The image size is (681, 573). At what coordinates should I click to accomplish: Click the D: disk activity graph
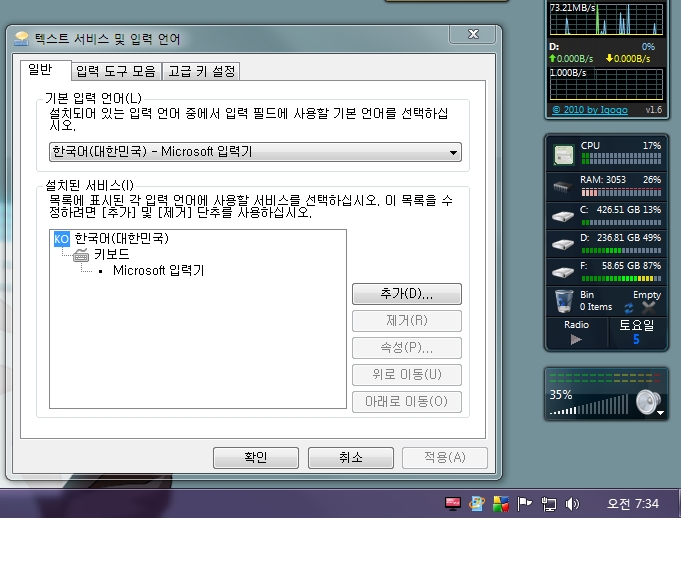pyautogui.click(x=606, y=84)
